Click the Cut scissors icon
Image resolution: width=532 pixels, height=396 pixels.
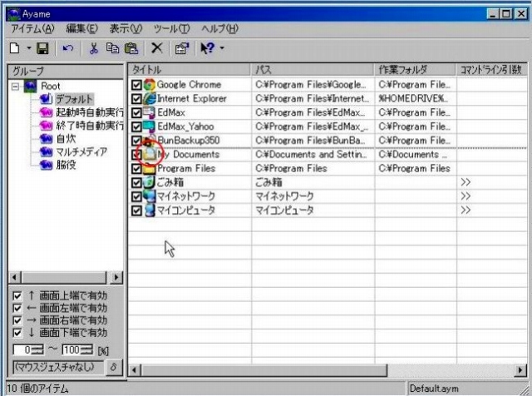click(94, 48)
